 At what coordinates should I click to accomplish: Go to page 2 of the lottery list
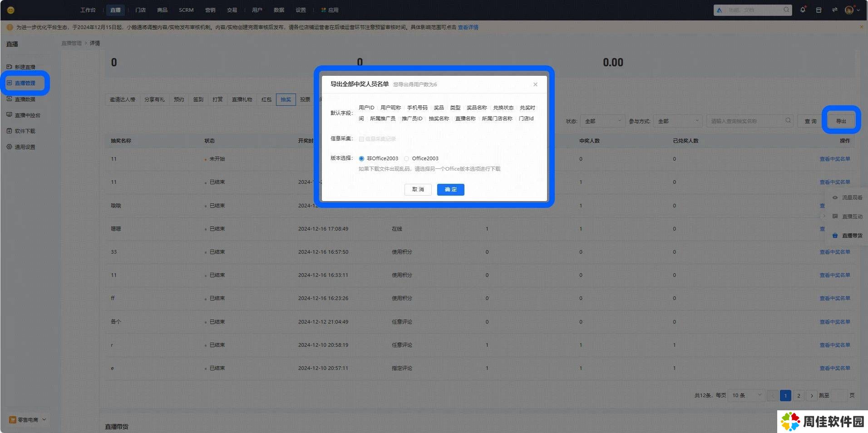point(799,395)
